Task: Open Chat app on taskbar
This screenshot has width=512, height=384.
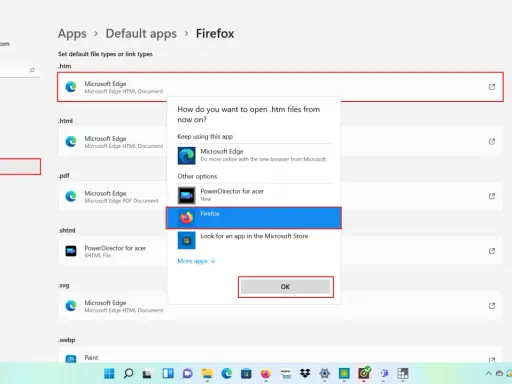Action: [187, 374]
